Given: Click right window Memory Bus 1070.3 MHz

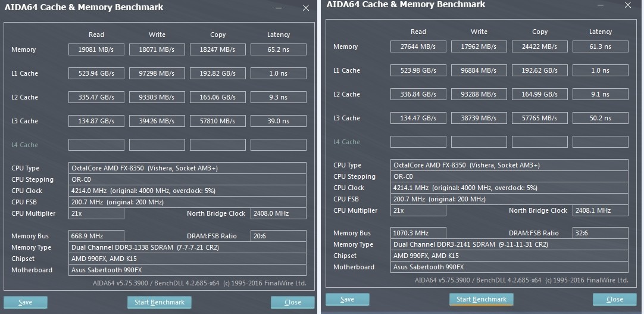Looking at the screenshot, I should pos(418,233).
